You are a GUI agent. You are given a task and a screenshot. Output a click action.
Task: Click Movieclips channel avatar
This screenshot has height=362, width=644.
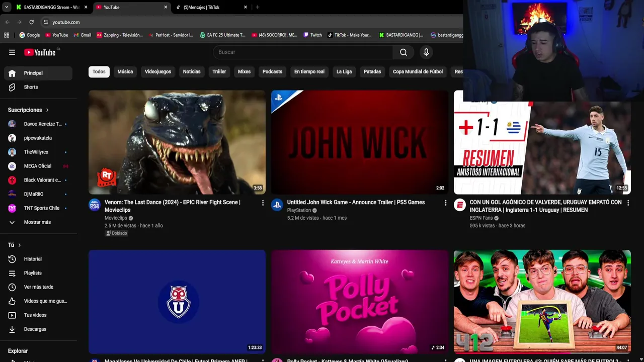(95, 205)
